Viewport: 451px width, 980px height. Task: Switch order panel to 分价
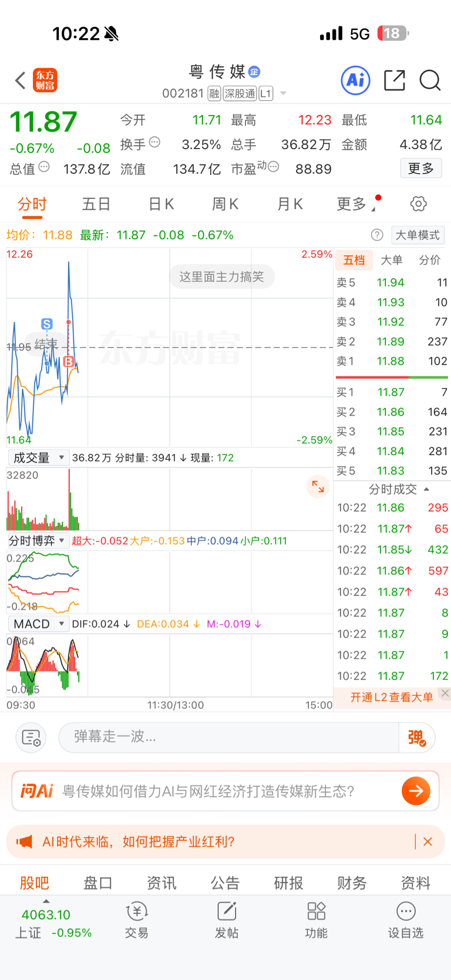click(429, 260)
